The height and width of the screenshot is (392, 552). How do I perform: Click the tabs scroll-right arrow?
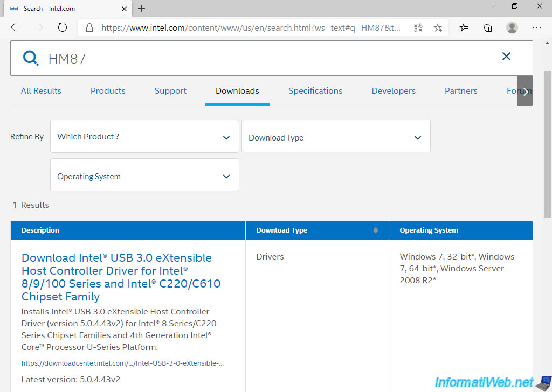525,91
